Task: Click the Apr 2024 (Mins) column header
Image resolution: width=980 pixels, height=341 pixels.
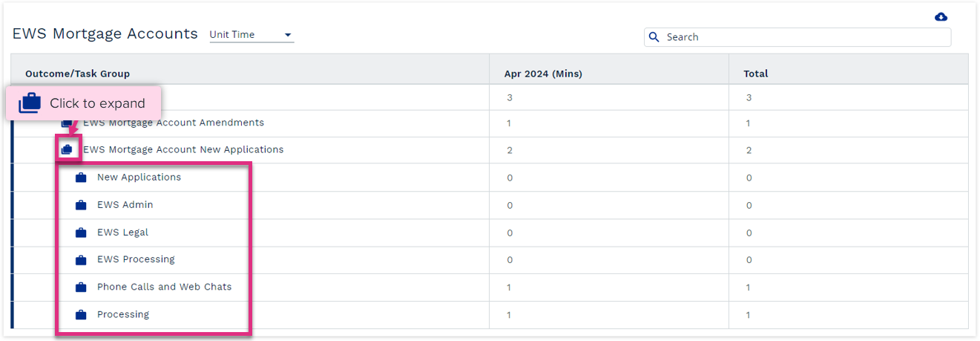Action: [543, 74]
